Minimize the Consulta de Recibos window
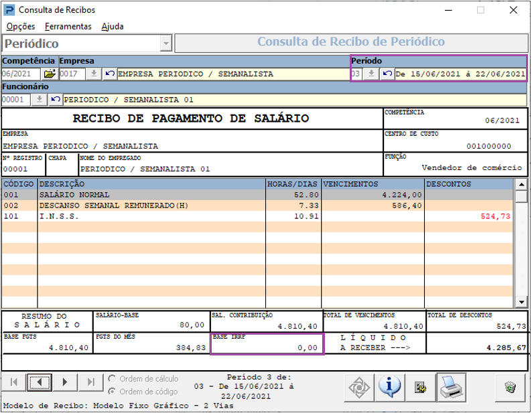Viewport: 532px width, 413px height. coord(448,10)
